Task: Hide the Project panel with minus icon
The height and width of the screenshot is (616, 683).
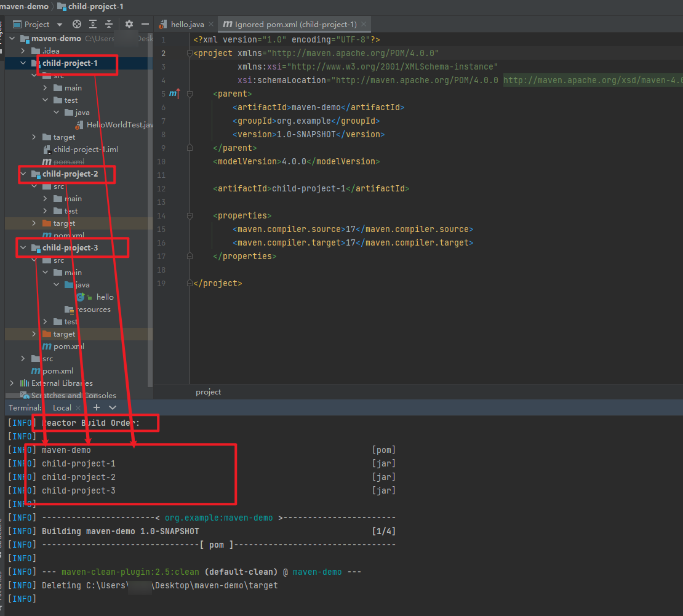Action: click(x=145, y=25)
